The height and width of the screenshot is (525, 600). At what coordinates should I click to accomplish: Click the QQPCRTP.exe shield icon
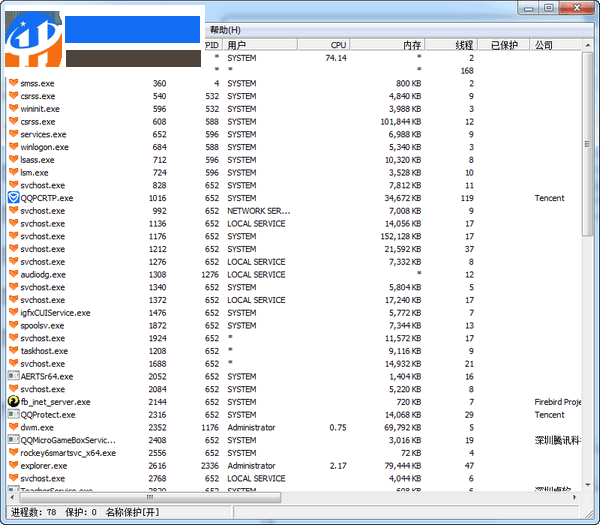pos(13,198)
